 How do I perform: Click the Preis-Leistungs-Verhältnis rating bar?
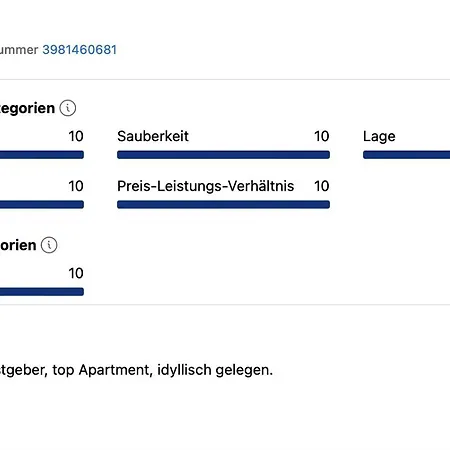pos(223,204)
